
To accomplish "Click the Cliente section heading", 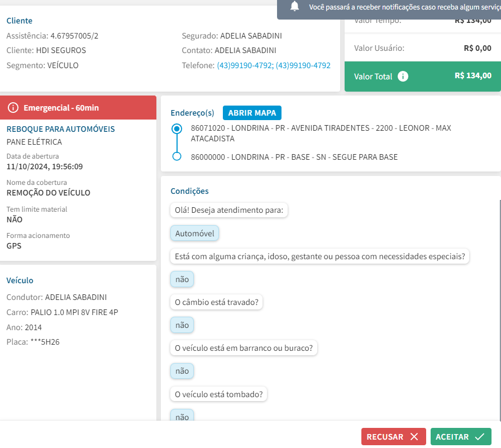I will point(20,21).
